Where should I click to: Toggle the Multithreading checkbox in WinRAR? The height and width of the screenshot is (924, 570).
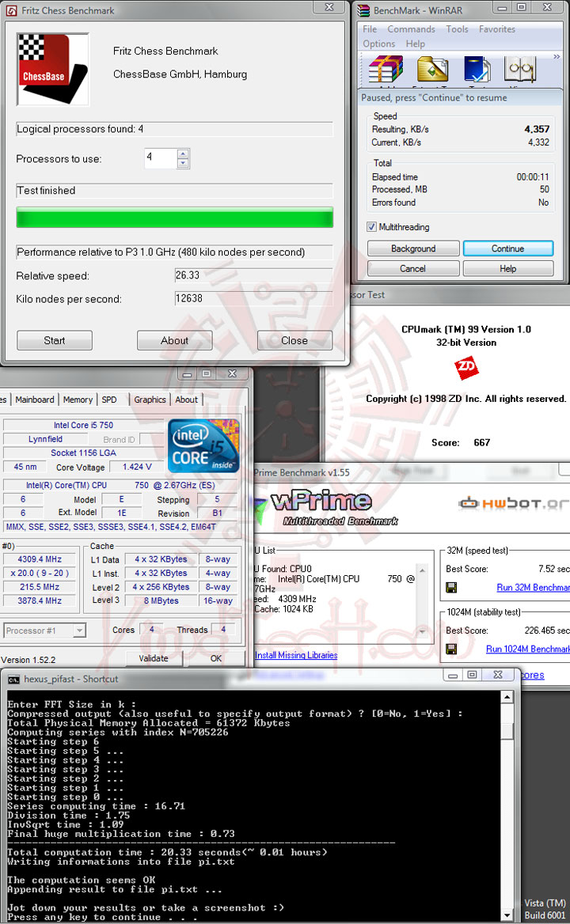pos(371,227)
